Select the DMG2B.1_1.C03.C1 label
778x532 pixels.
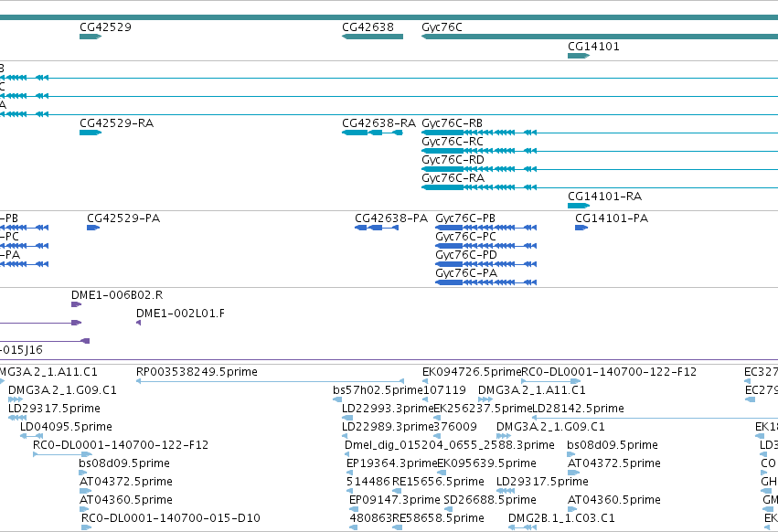pyautogui.click(x=561, y=518)
